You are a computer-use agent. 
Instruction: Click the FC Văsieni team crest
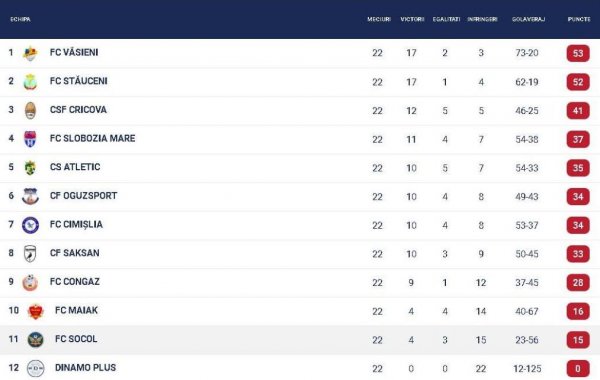click(30, 53)
